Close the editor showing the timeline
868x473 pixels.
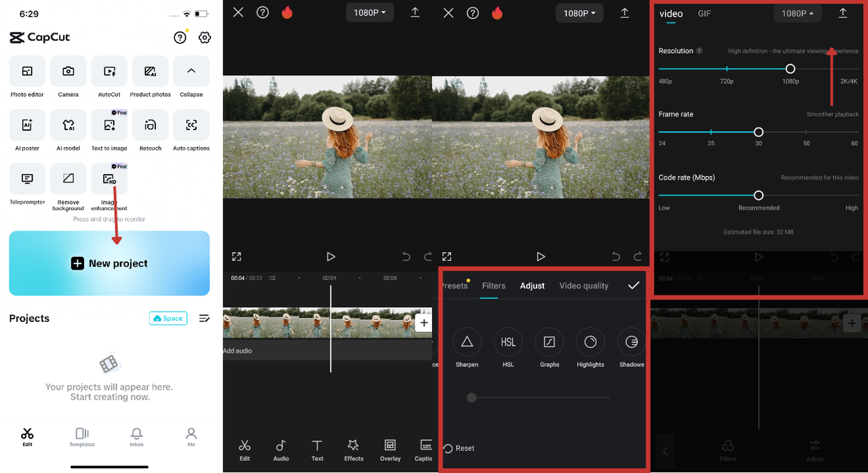pos(238,13)
